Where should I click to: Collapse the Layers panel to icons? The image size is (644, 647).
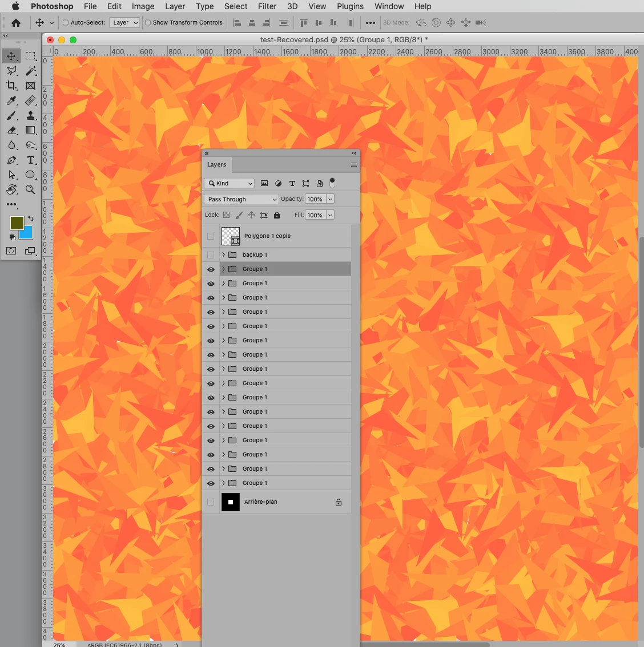click(x=354, y=153)
